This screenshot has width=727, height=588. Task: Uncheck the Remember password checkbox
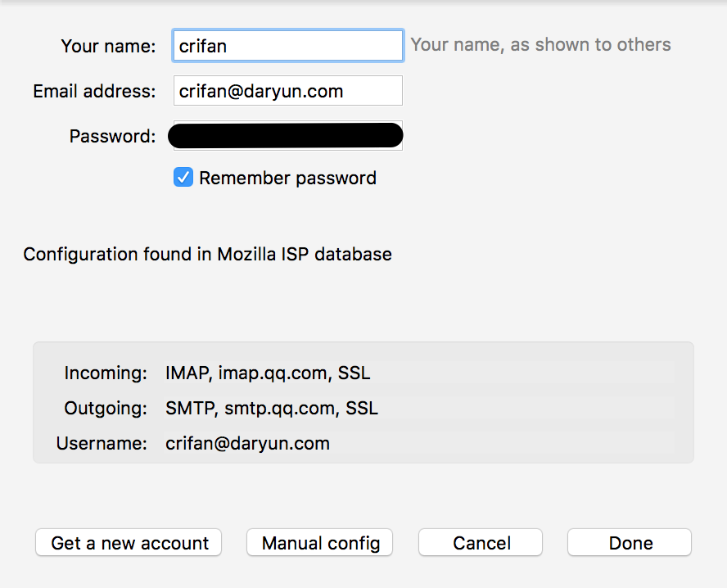[x=183, y=178]
